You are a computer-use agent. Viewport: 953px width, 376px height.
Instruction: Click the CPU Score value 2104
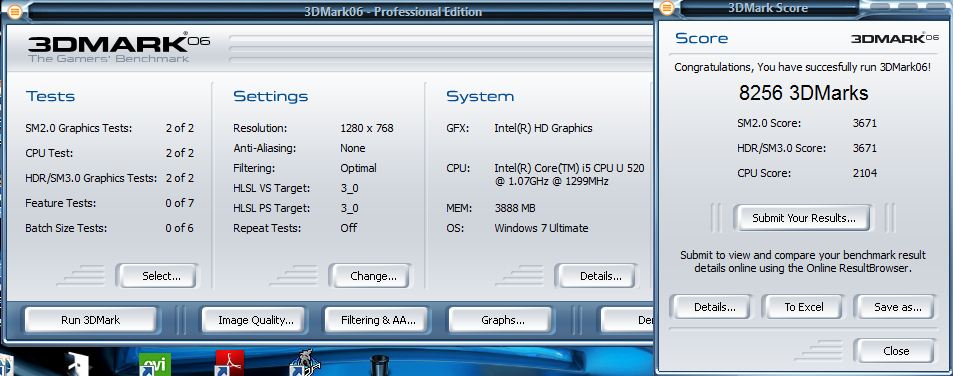pyautogui.click(x=864, y=173)
